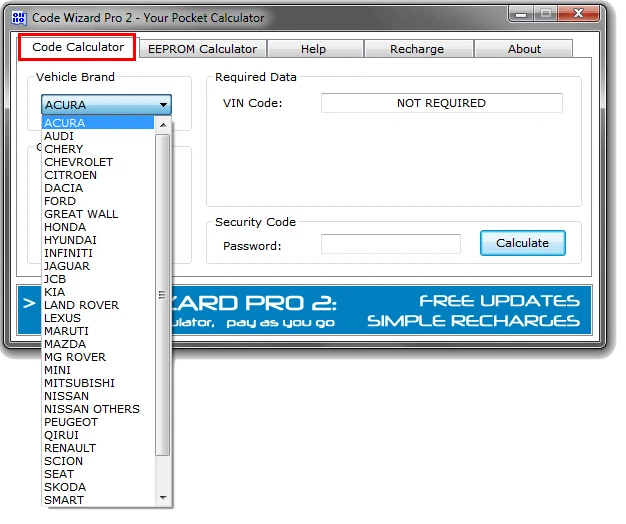Image resolution: width=626 pixels, height=524 pixels.
Task: Select SKODA from the list
Action: pos(98,487)
